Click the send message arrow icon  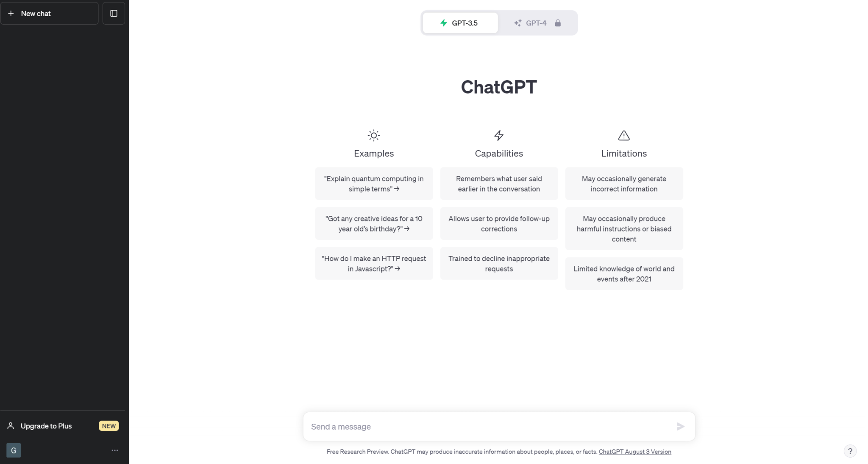[x=680, y=426]
